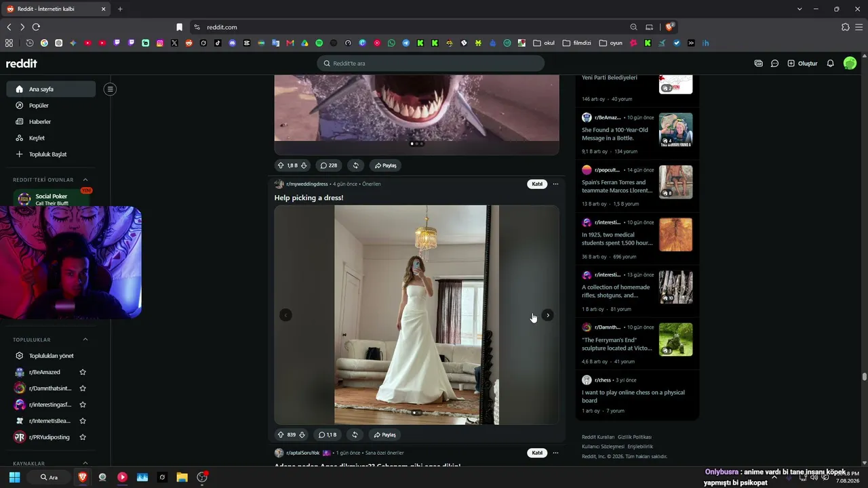
Task: Open the 1,1 B comments on dress post
Action: coord(328,434)
